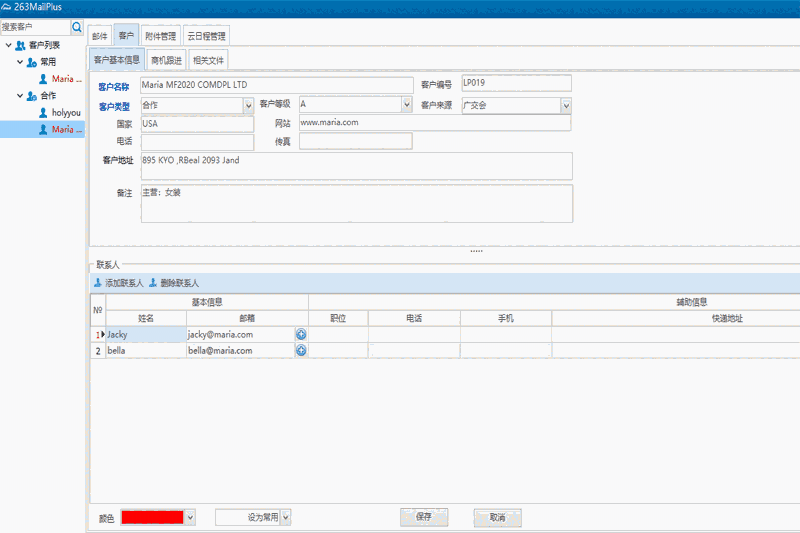This screenshot has width=800, height=533.
Task: Open the 客户等级 dropdown
Action: 407,105
